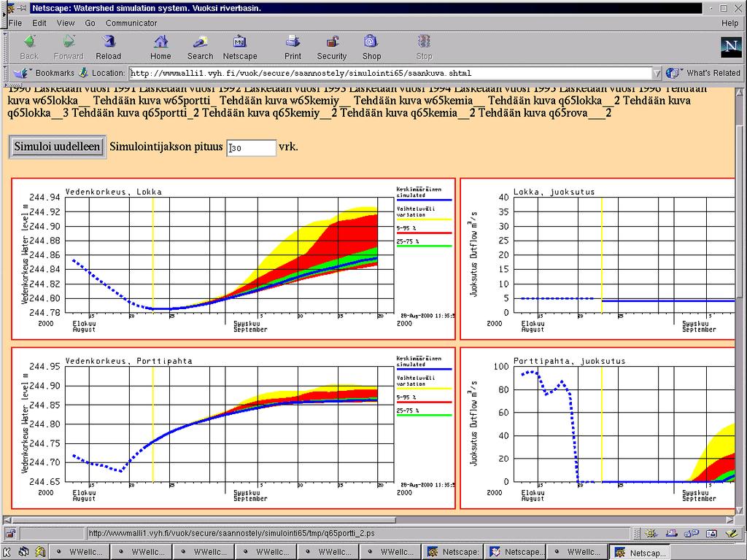Viewport: 747px width, 560px height.
Task: Open the Home page icon
Action: click(x=160, y=42)
